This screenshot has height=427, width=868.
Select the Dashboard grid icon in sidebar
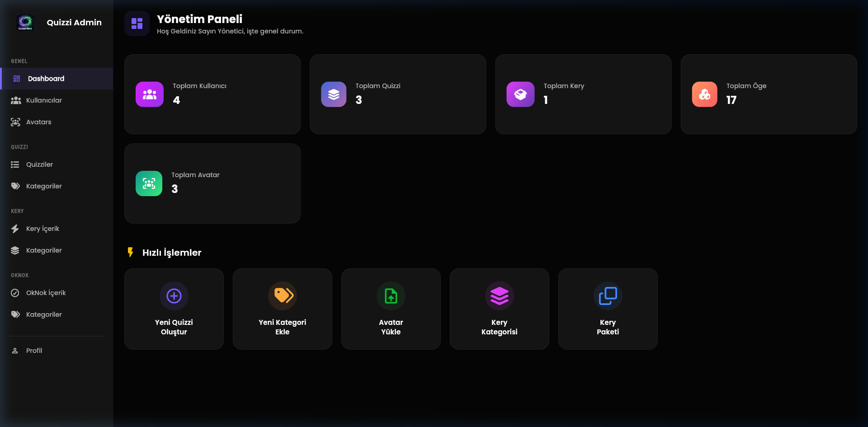[16, 78]
